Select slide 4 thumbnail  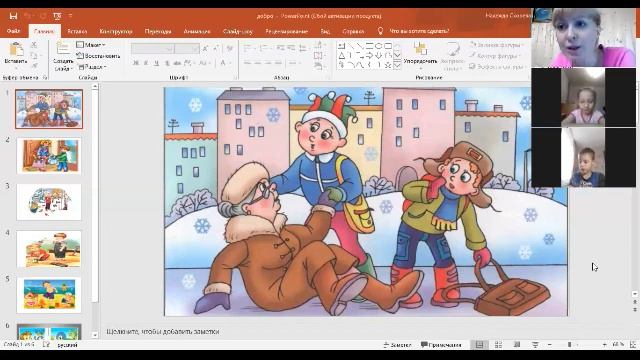click(x=49, y=249)
